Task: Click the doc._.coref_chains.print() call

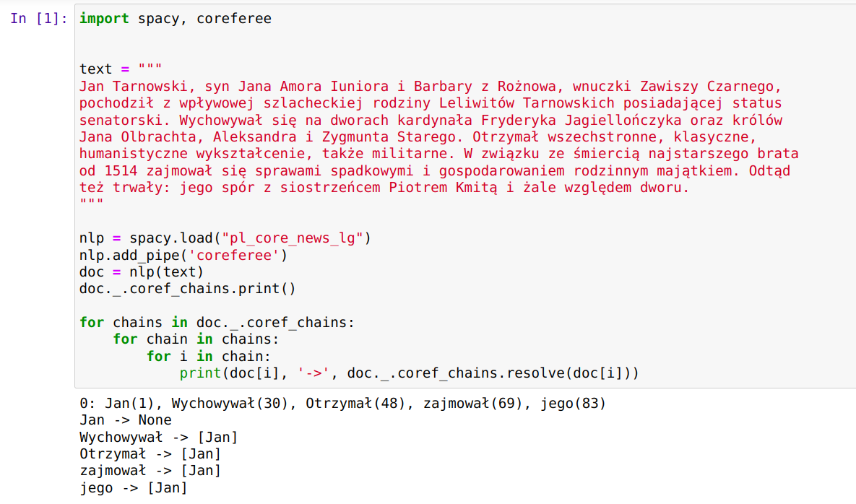Action: tap(187, 289)
